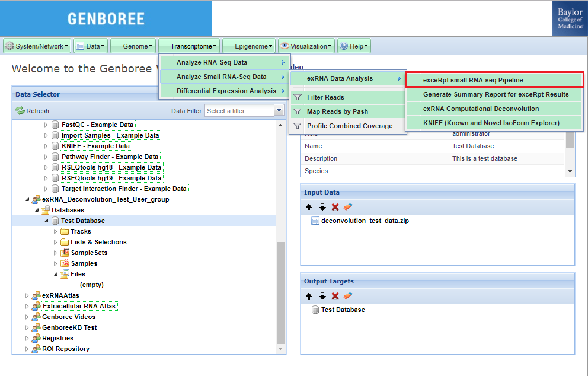The image size is (588, 376).
Task: Click red X remove icon in Input Data
Action: [x=335, y=207]
